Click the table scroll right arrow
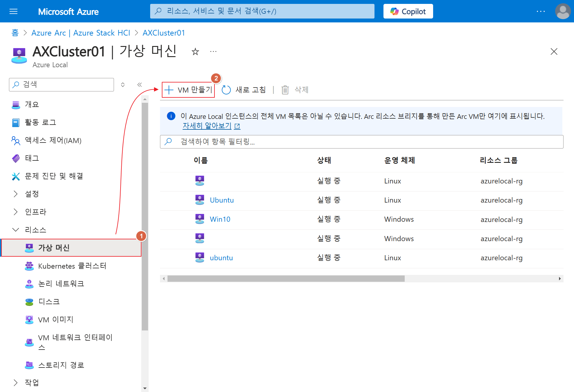The image size is (574, 392). click(x=560, y=279)
